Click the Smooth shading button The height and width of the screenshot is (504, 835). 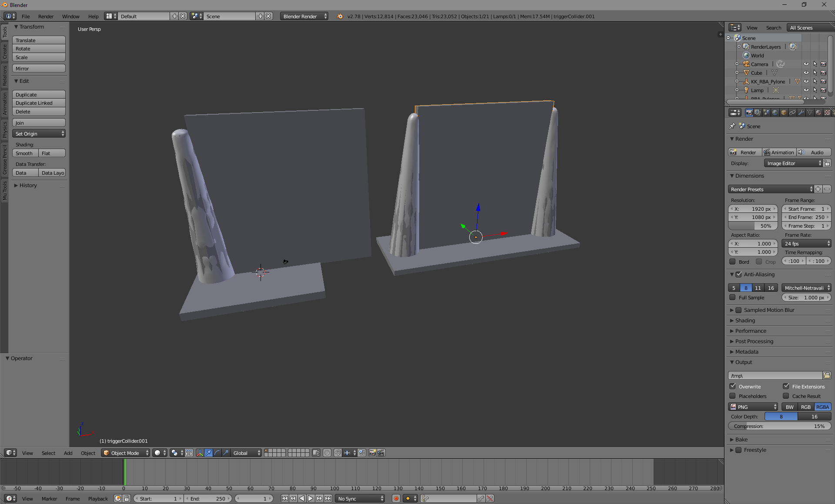25,153
